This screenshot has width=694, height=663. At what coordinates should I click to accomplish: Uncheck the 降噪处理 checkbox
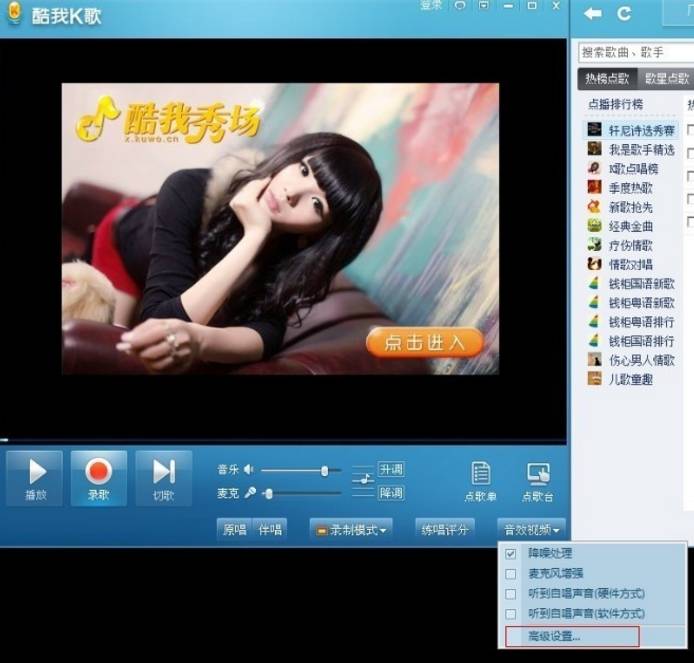click(x=510, y=554)
